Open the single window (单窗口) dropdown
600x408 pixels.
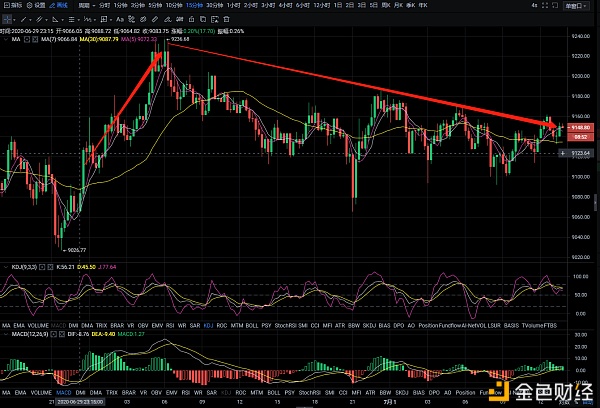(x=576, y=6)
